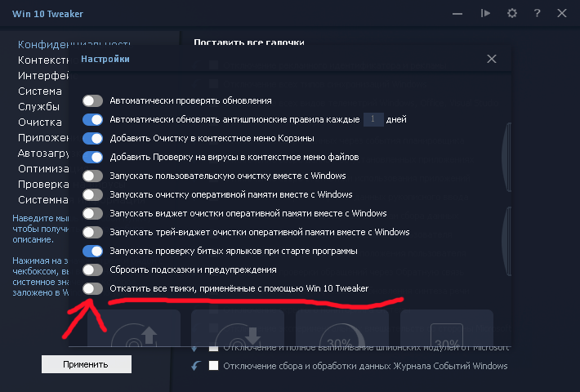
Task: Click label 'Добавить Проверку на вирусы в контекстное меню файлов'
Action: pos(234,157)
